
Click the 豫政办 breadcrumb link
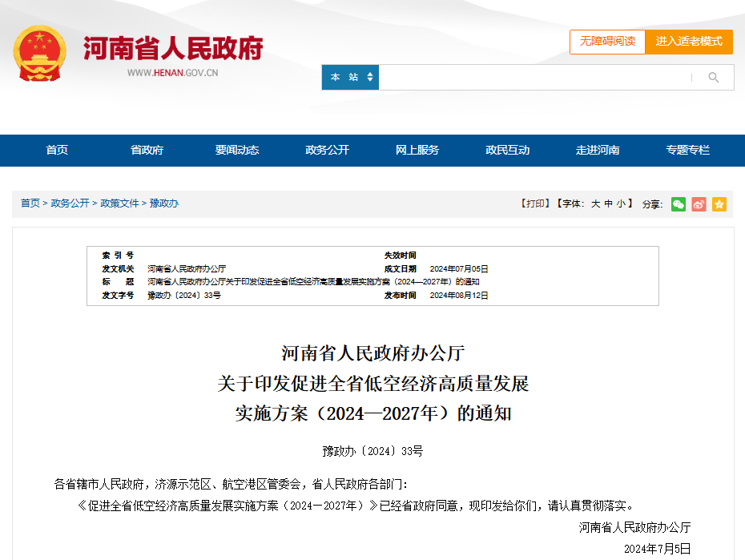point(164,203)
